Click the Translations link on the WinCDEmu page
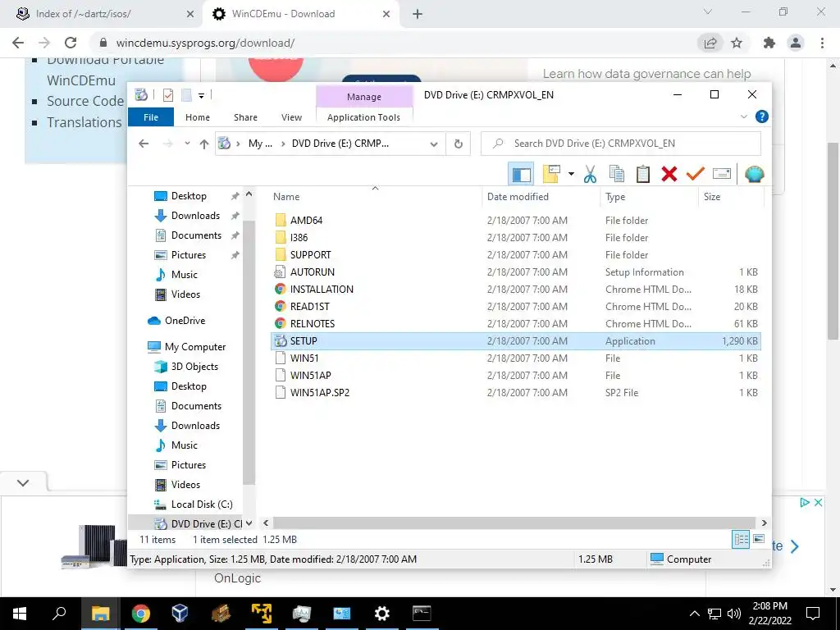Image resolution: width=840 pixels, height=630 pixels. pos(84,122)
